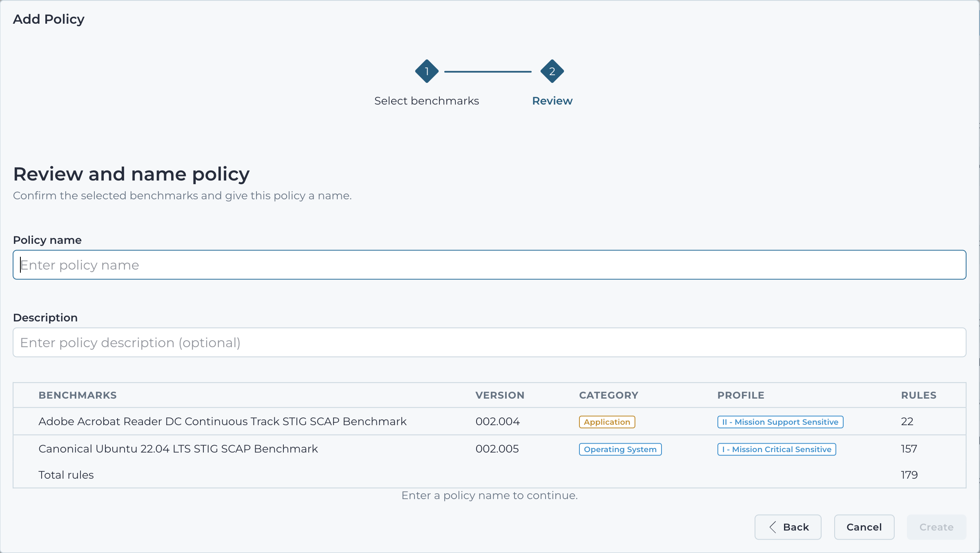The image size is (980, 553).
Task: Click the Total rules label
Action: 66,475
